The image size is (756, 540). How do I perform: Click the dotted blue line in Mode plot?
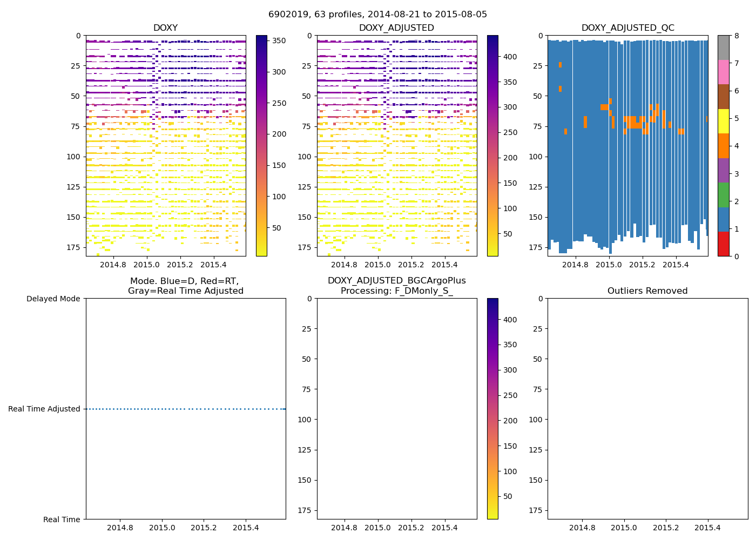pos(186,409)
